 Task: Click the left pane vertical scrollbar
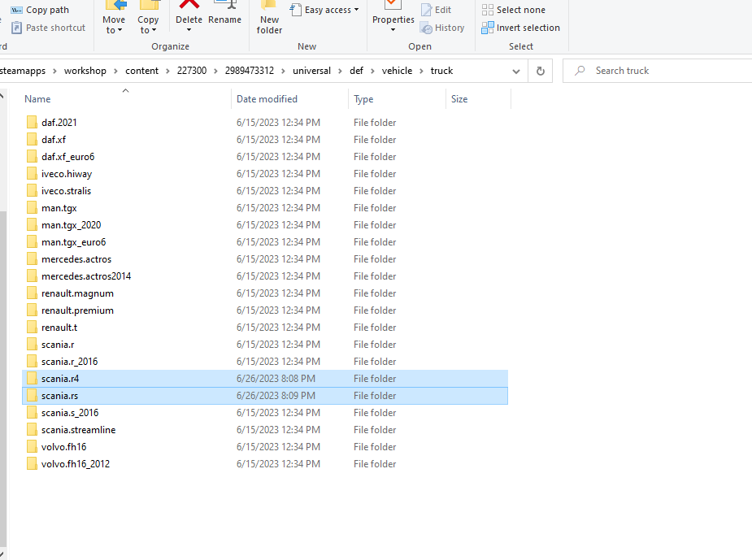[3, 379]
